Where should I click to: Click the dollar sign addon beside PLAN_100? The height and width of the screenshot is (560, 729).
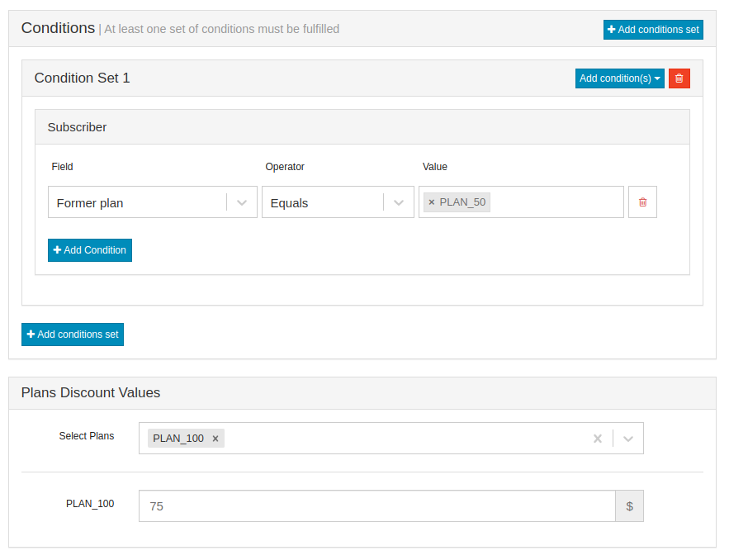pos(629,505)
